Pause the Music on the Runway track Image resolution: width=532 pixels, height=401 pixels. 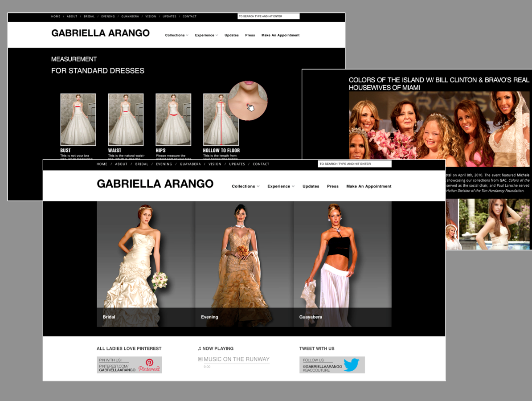(201, 359)
